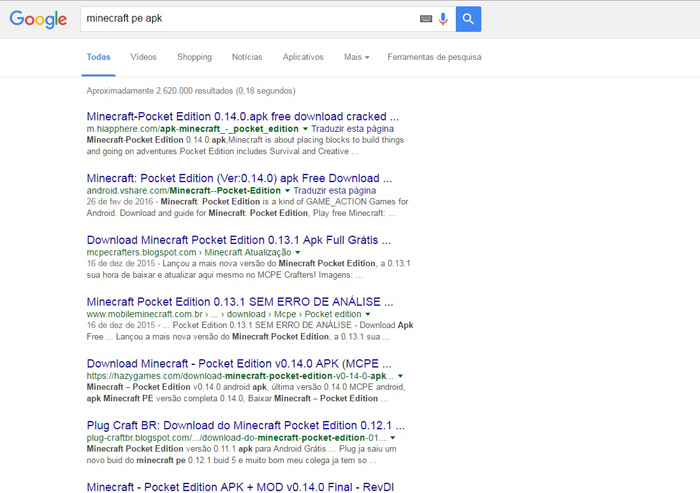700x493 pixels.
Task: Click the '26 de fev de 2016' snippet date
Action: tap(120, 202)
